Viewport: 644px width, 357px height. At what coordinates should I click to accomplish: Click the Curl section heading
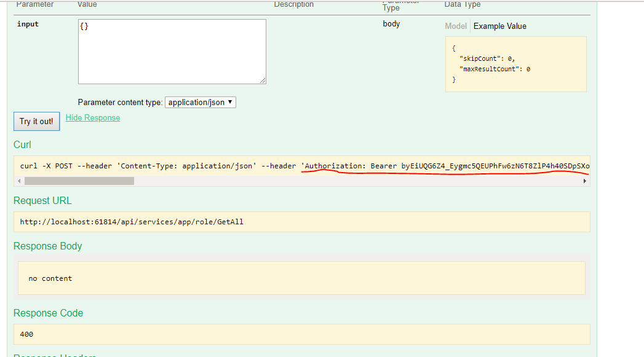22,144
